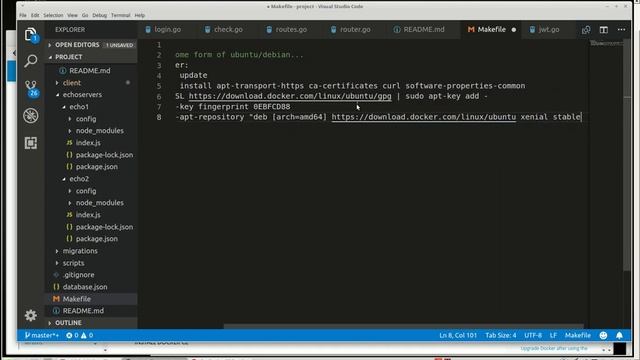The width and height of the screenshot is (640, 360).
Task: Expand the scripts folder
Action: [x=91, y=263]
